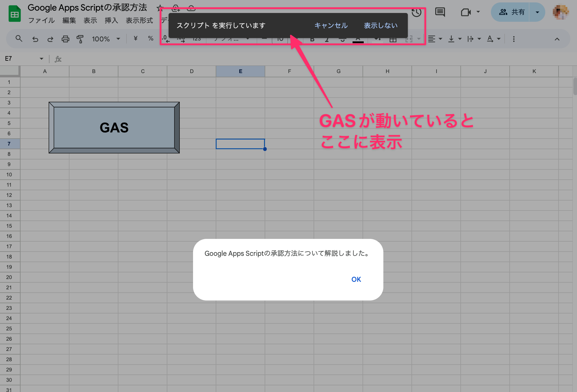Expand the share options arrow
This screenshot has width=577, height=392.
click(x=537, y=12)
